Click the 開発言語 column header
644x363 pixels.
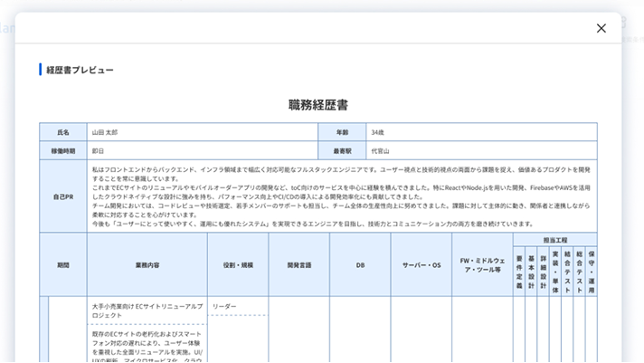(x=299, y=265)
